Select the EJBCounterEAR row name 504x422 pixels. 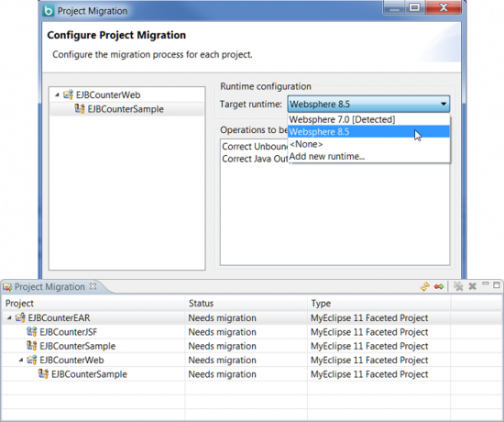[x=60, y=318]
